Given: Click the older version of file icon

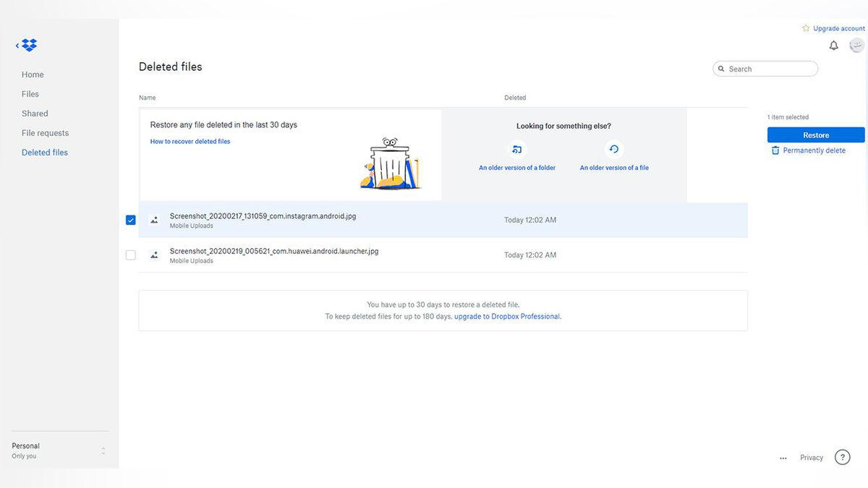Looking at the screenshot, I should 613,150.
